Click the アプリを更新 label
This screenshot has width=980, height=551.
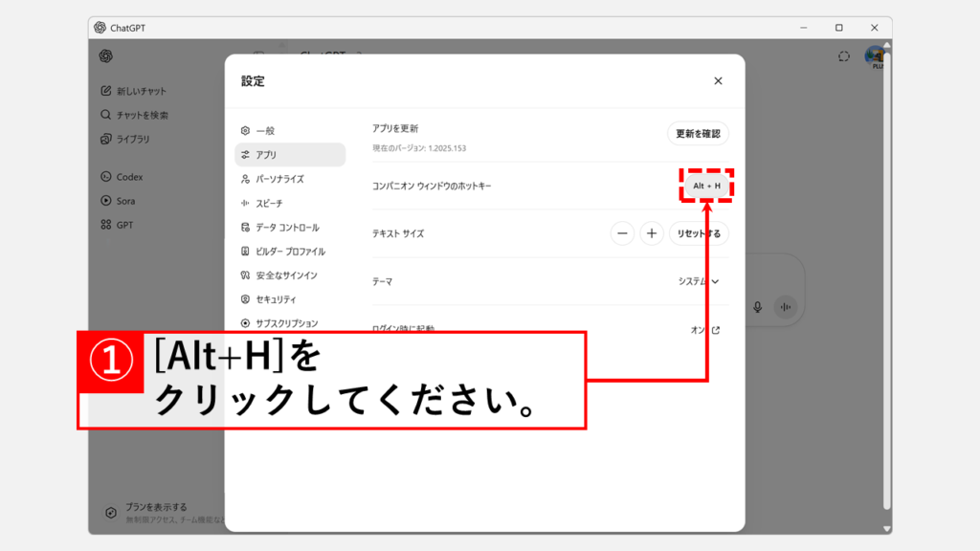(x=395, y=128)
